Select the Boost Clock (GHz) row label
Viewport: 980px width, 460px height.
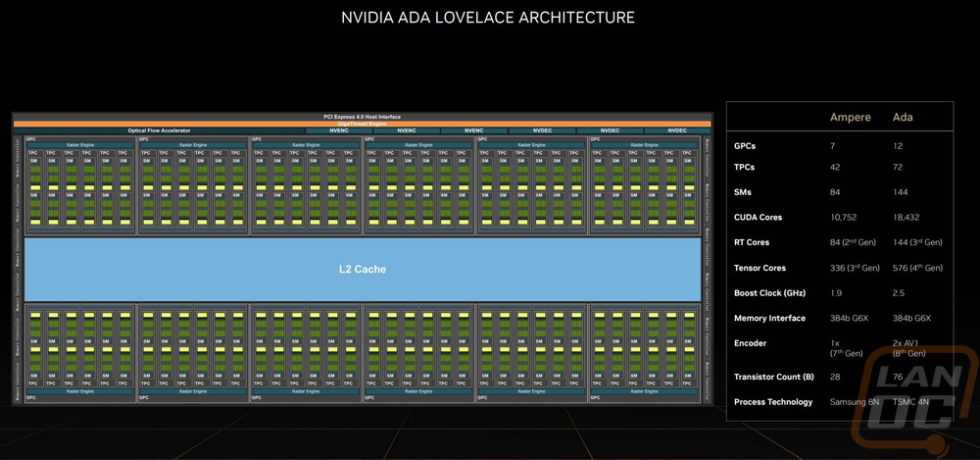(770, 293)
